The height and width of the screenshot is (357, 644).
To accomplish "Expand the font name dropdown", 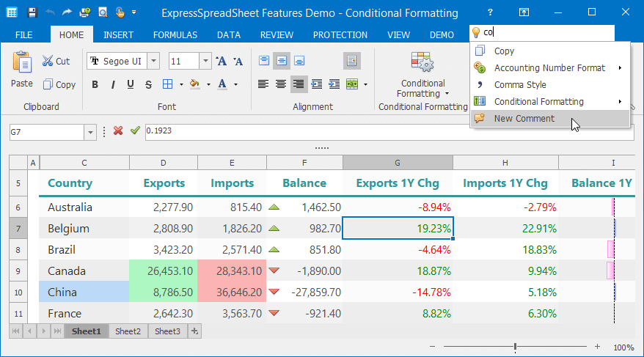I will (156, 62).
